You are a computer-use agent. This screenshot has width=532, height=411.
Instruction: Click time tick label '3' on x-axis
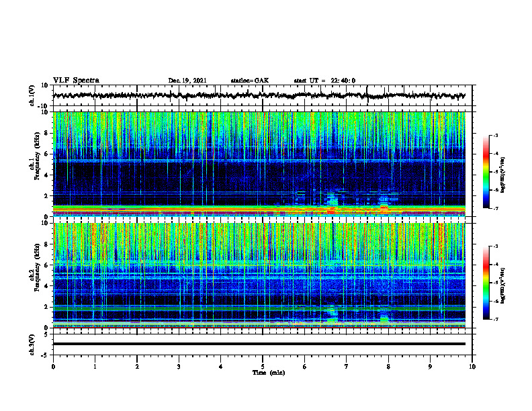click(179, 367)
